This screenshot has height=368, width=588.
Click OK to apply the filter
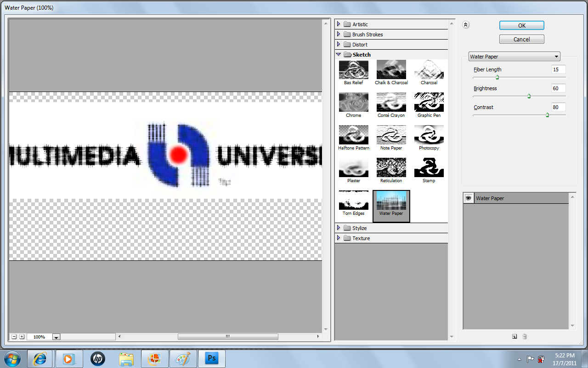tap(522, 25)
